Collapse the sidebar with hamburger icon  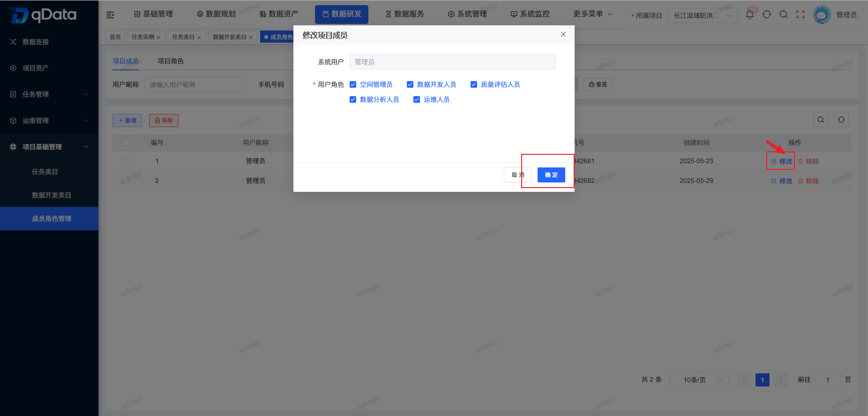pos(110,15)
